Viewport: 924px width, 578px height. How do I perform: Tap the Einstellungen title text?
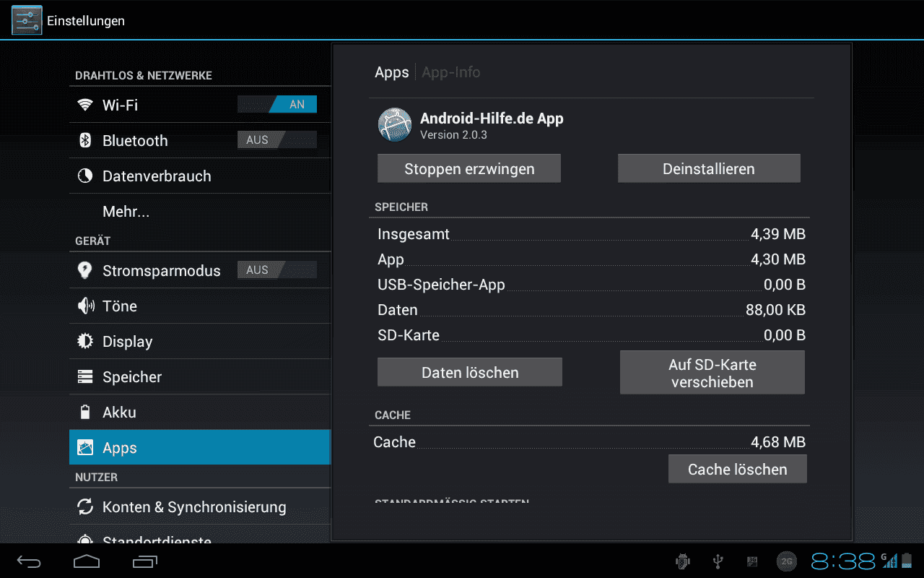click(86, 21)
